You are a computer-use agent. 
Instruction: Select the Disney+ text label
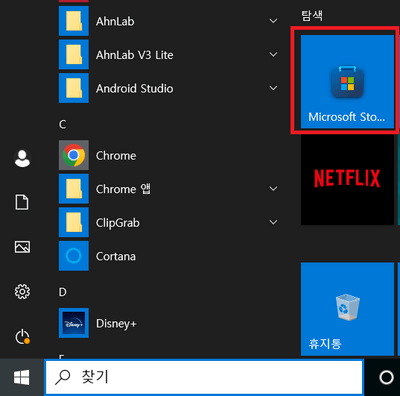pyautogui.click(x=116, y=324)
